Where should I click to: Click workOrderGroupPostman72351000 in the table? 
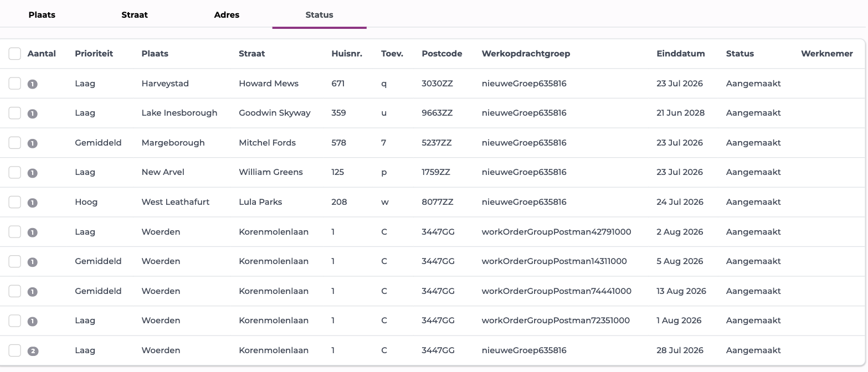[x=556, y=321]
